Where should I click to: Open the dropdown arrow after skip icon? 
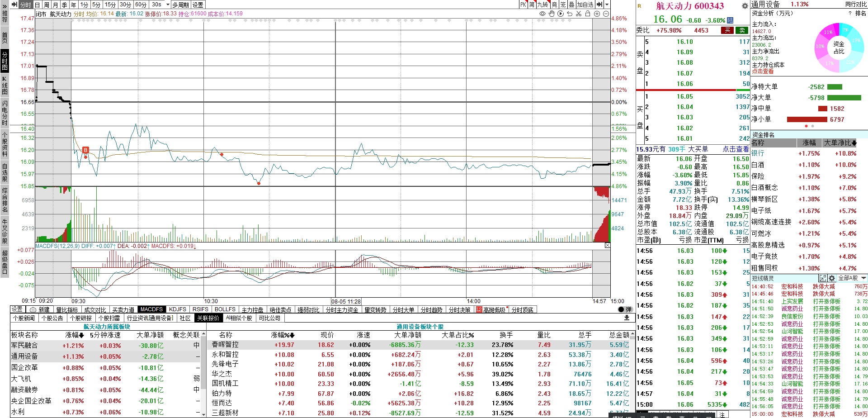point(607,5)
